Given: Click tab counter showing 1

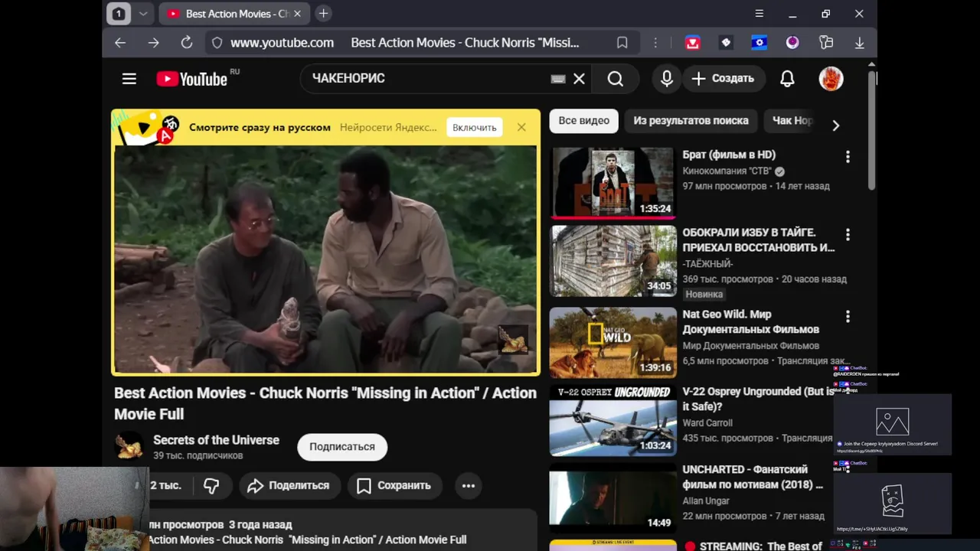Looking at the screenshot, I should click(119, 14).
